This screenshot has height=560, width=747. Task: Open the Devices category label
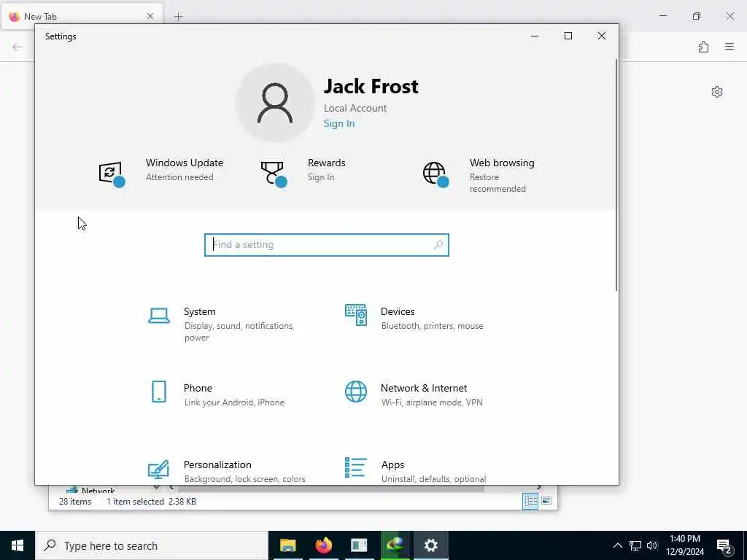398,311
